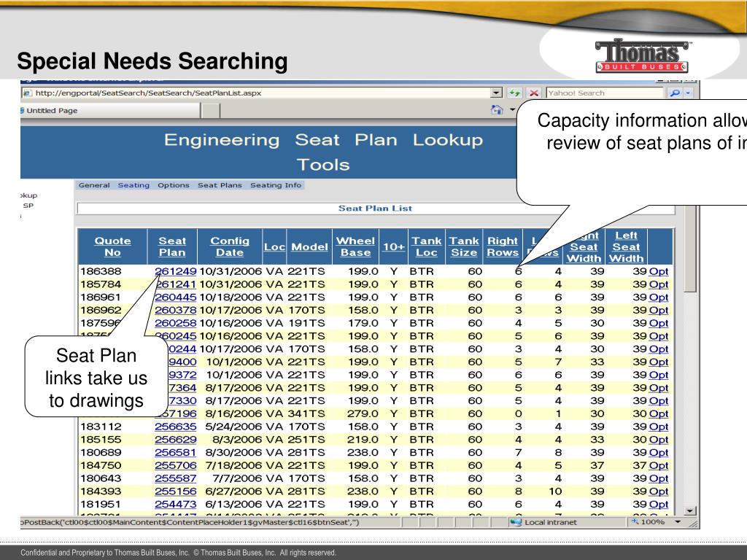Open the Options menu item
Image resolution: width=747 pixels, height=560 pixels.
pyautogui.click(x=174, y=185)
